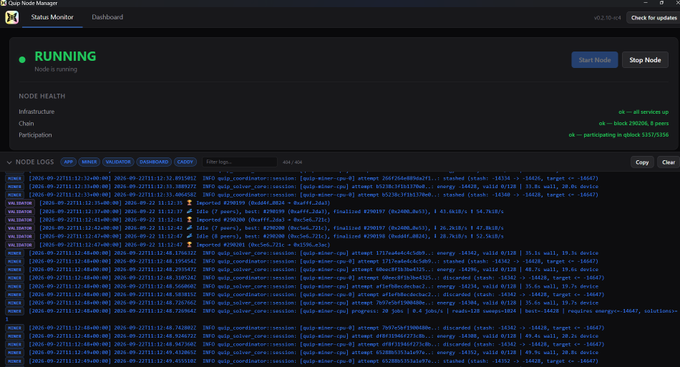Click version label v0.2.10-rc4

tap(607, 18)
